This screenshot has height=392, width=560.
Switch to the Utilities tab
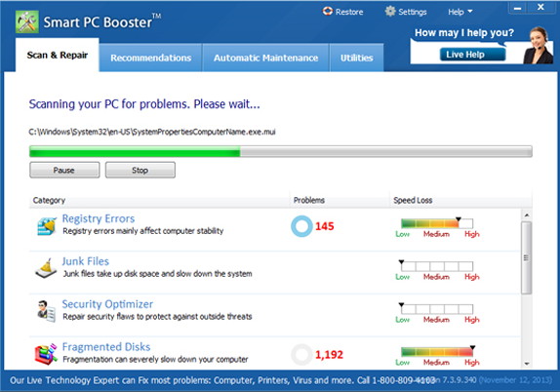(356, 58)
